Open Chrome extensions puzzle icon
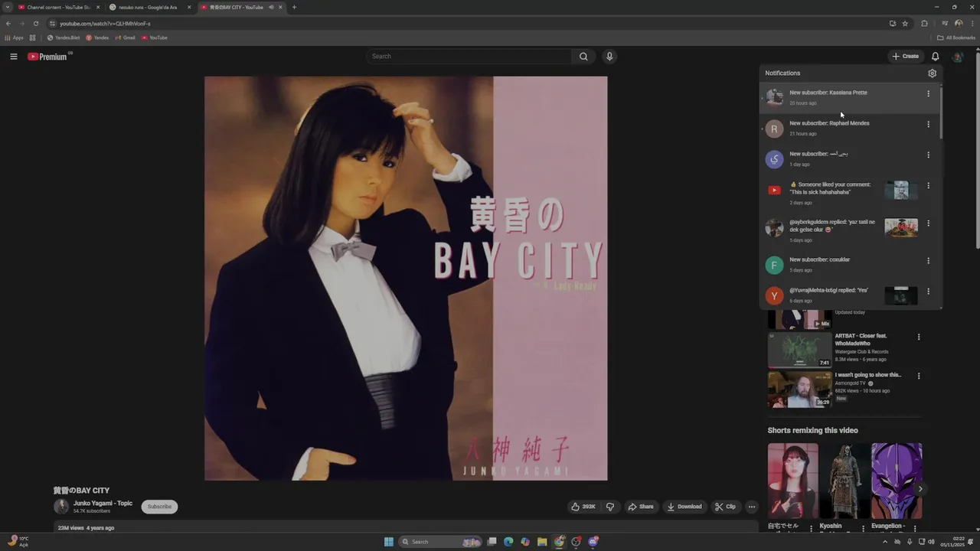This screenshot has width=980, height=551. 924,24
